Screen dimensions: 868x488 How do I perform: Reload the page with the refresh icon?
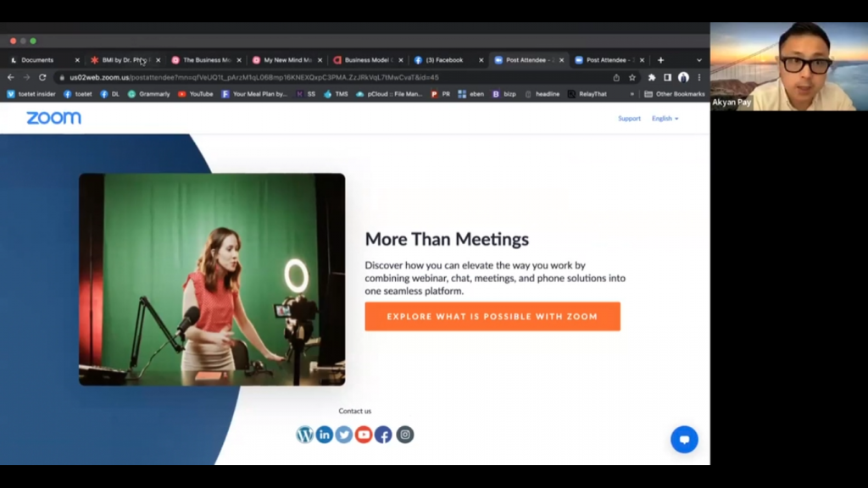[42, 77]
